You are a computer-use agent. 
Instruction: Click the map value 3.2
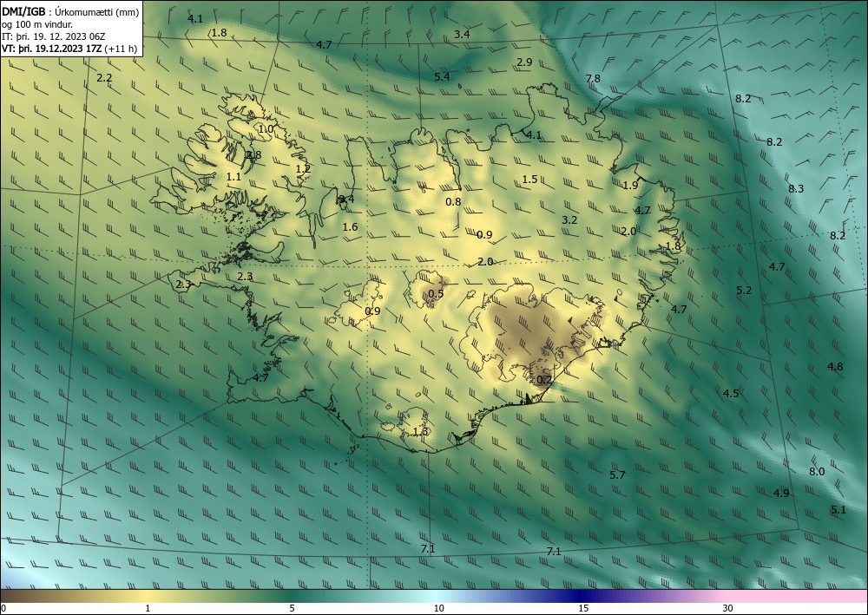coord(569,220)
